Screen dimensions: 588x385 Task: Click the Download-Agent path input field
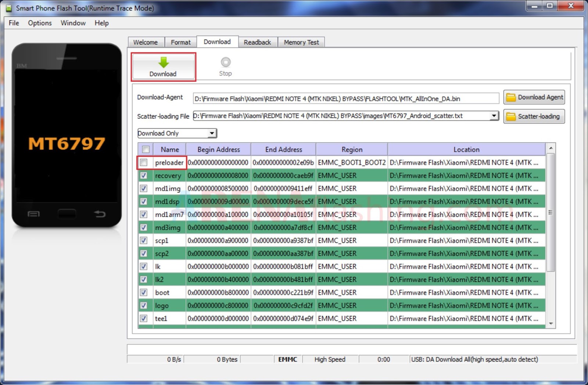(346, 98)
